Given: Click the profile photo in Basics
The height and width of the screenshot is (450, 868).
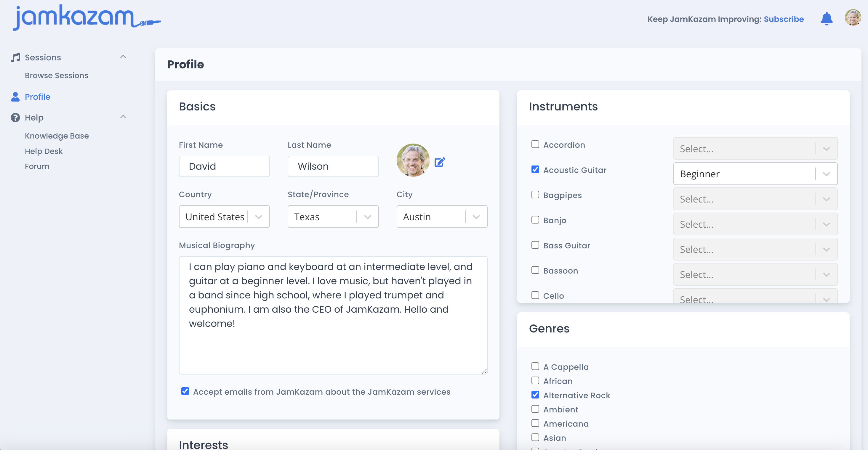Looking at the screenshot, I should (x=413, y=160).
